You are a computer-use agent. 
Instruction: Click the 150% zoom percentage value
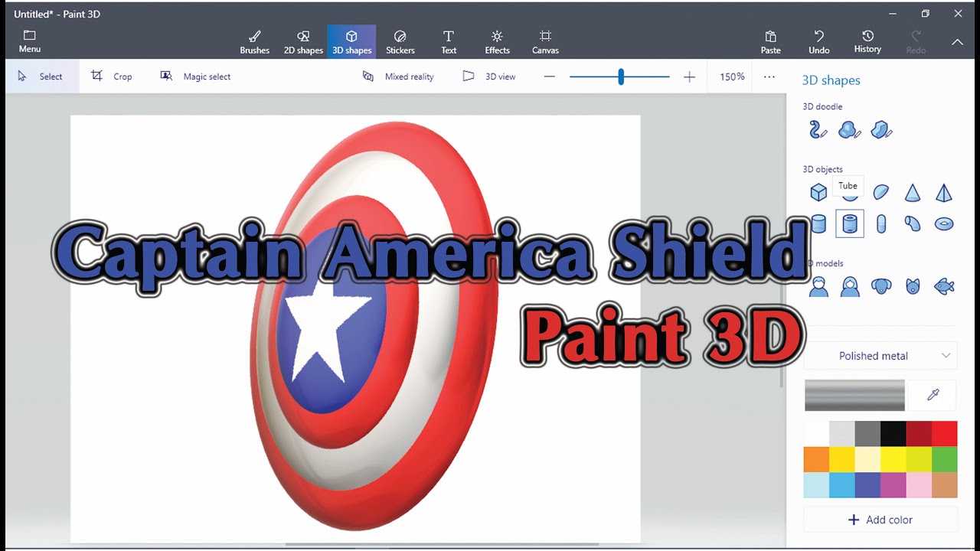(x=732, y=77)
